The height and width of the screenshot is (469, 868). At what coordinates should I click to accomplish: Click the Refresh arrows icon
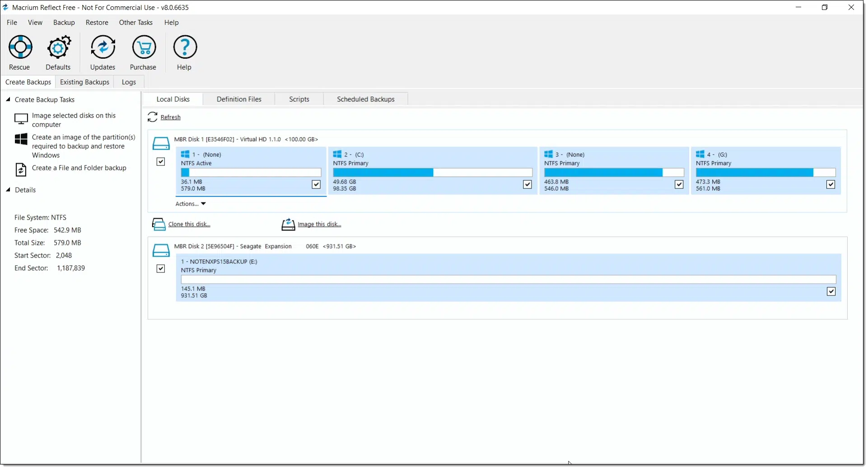pos(153,117)
